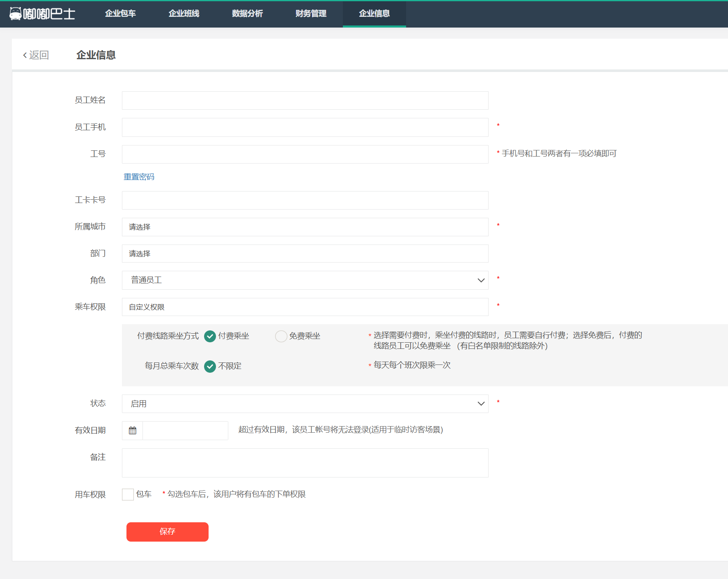Switch to the 数据分析 tab

coord(247,14)
